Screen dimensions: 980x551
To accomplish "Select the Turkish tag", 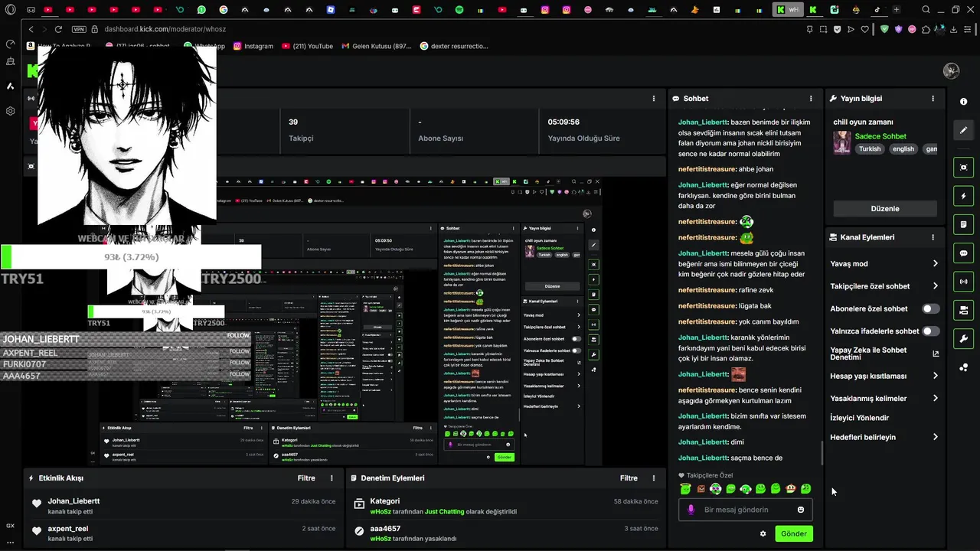I will click(x=870, y=148).
